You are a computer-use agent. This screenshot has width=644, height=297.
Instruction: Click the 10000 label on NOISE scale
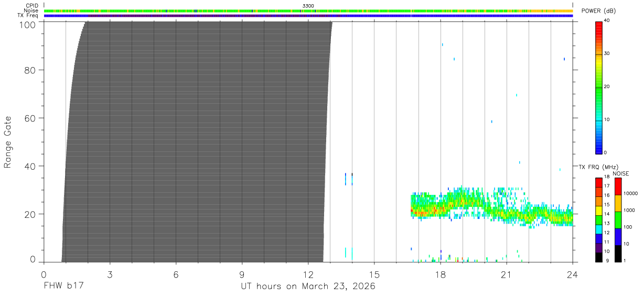click(x=631, y=193)
